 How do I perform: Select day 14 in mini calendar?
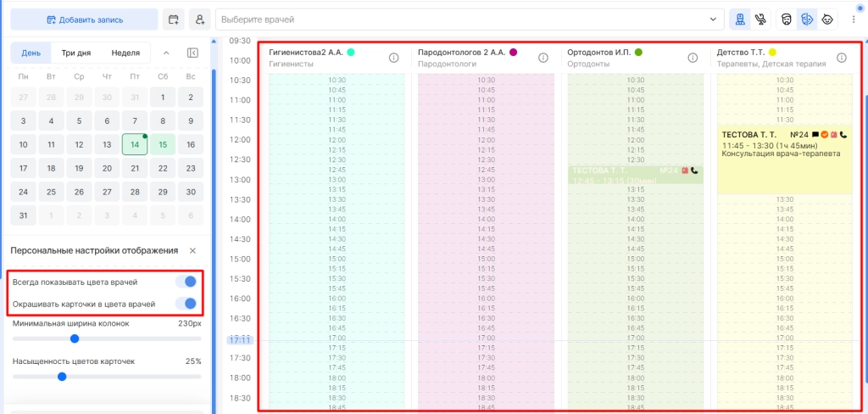click(135, 144)
